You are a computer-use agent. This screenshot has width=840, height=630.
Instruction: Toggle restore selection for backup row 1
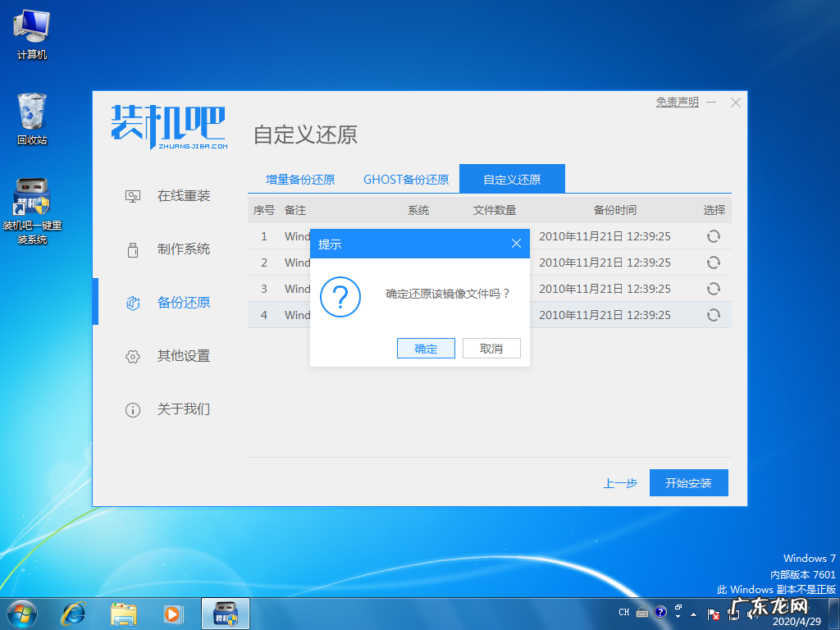click(x=713, y=236)
